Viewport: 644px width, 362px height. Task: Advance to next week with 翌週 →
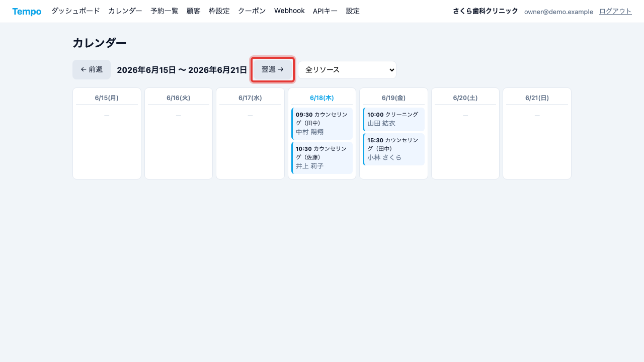(273, 69)
